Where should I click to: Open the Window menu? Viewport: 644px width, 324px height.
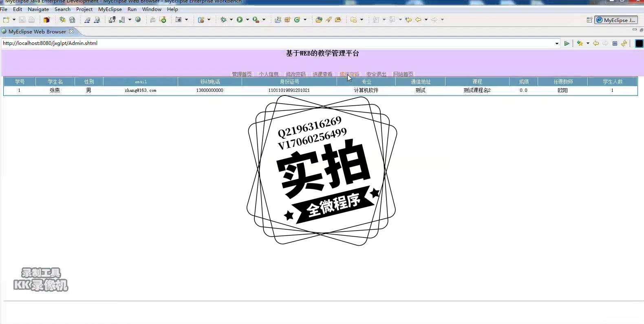(x=152, y=9)
